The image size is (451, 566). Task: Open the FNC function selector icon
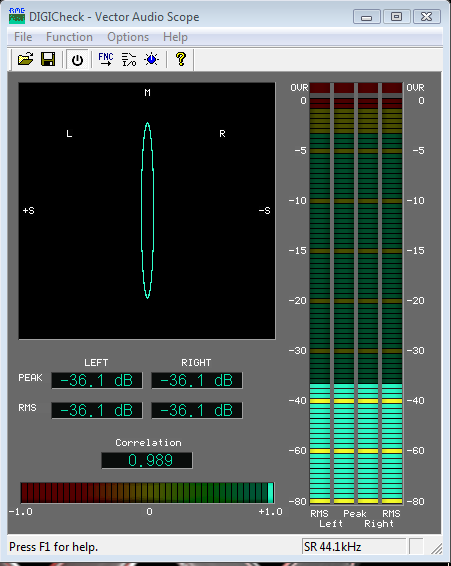106,59
